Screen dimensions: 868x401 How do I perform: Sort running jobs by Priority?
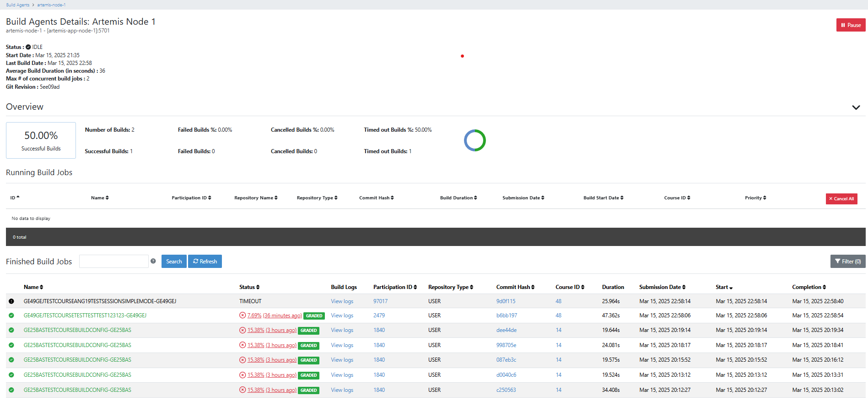(x=755, y=198)
